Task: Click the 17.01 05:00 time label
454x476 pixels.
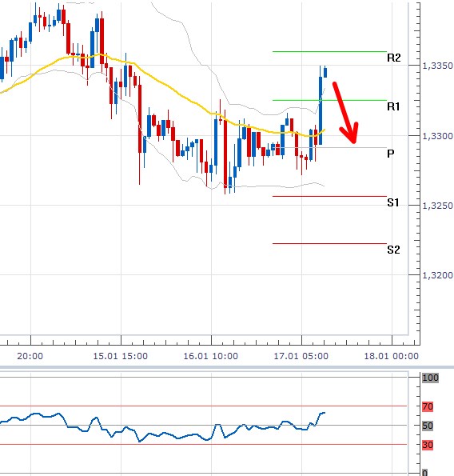Action: click(x=301, y=356)
